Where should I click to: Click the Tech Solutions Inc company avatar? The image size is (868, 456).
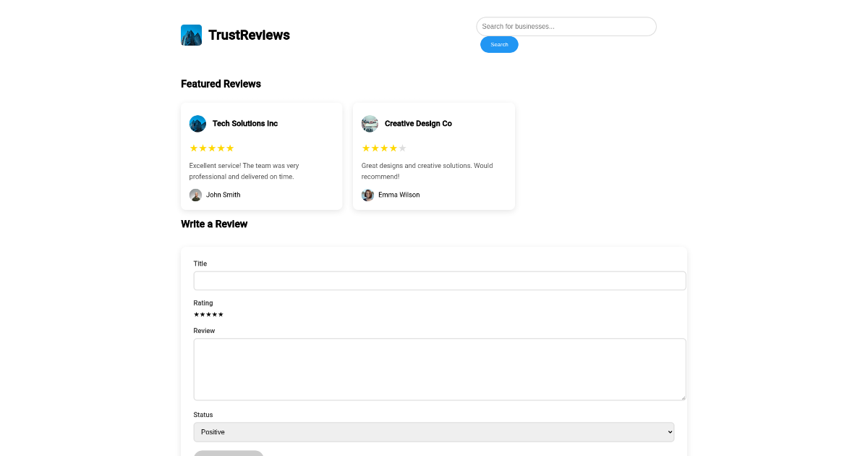pyautogui.click(x=197, y=124)
